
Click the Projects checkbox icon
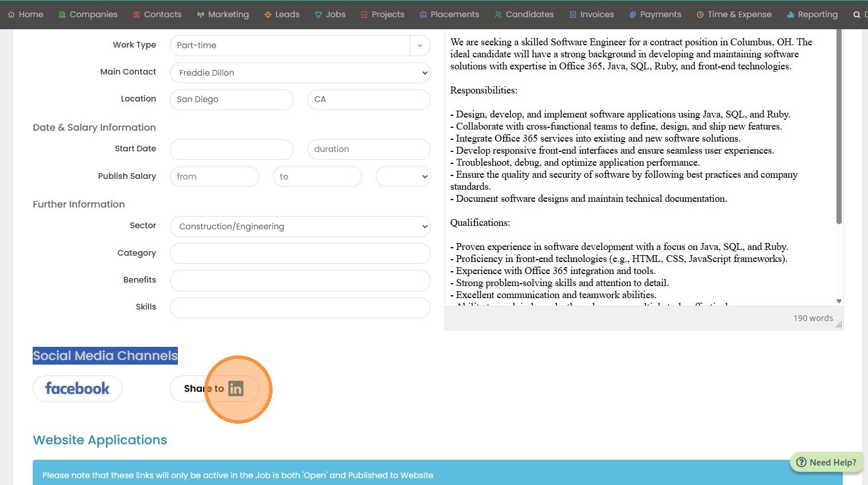point(364,14)
